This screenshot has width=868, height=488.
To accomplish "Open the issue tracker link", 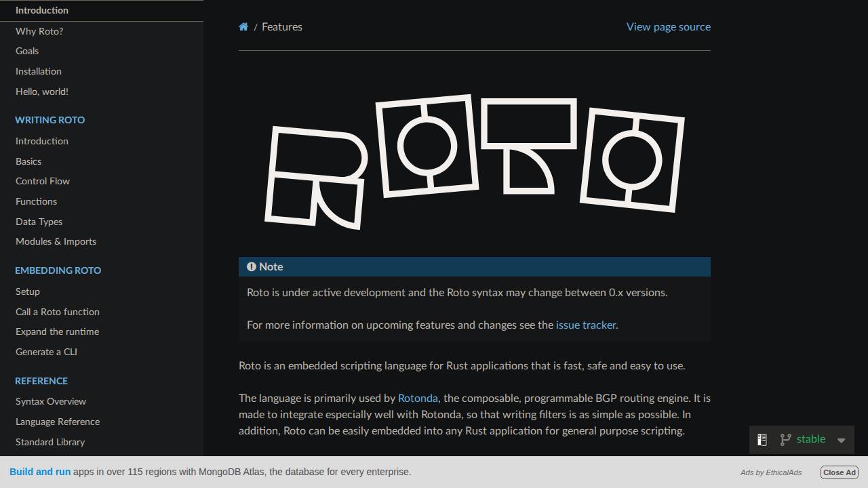I will tap(586, 325).
